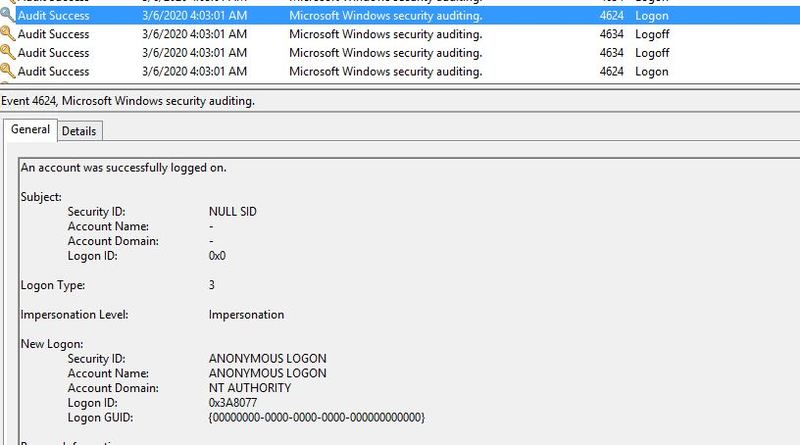Viewport: 800px width, 445px height.
Task: Click the Event 4624 header title
Action: click(128, 101)
